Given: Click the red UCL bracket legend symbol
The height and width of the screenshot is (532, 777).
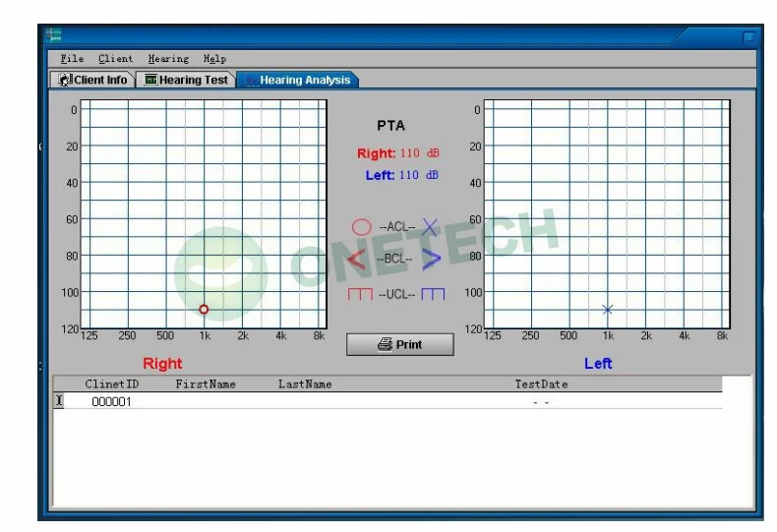Looking at the screenshot, I should coord(360,294).
